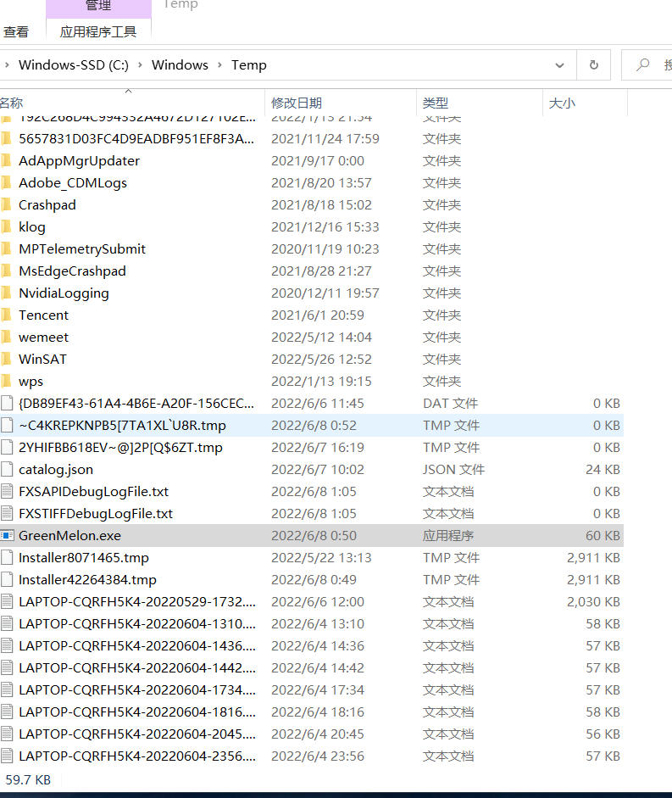Sort files by 修改日期 column
The image size is (672, 798).
click(x=297, y=103)
